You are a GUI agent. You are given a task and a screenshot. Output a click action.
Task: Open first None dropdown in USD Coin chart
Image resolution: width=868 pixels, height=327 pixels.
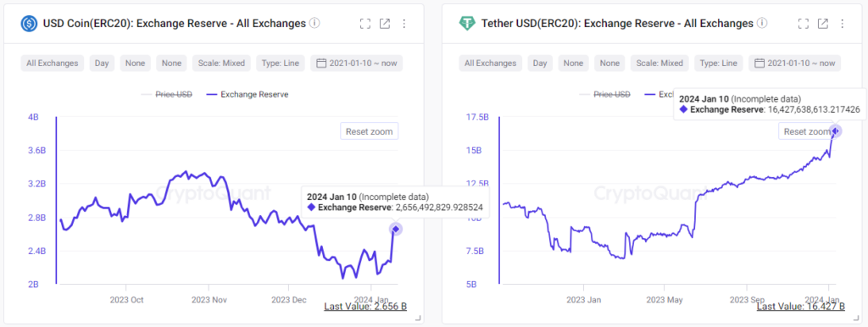[135, 63]
